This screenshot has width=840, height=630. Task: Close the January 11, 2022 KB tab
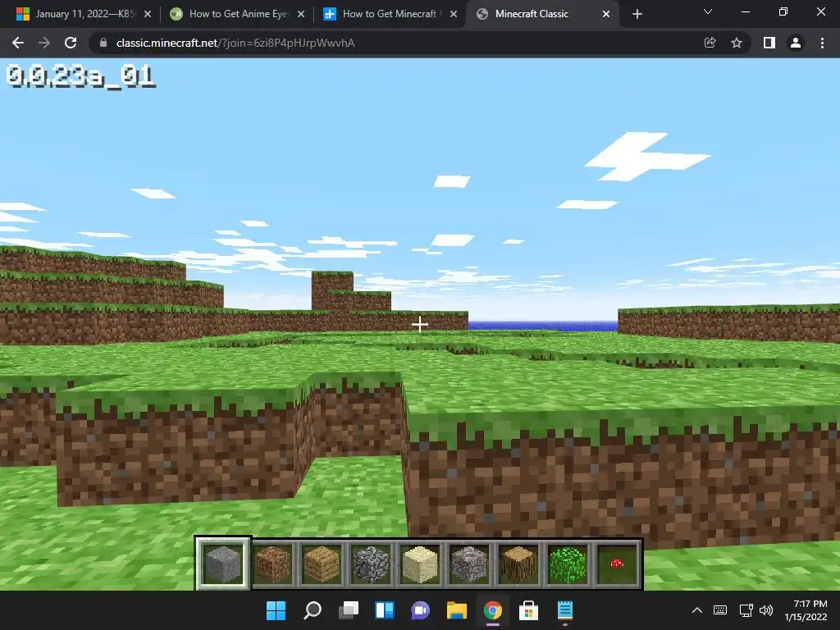click(x=148, y=14)
